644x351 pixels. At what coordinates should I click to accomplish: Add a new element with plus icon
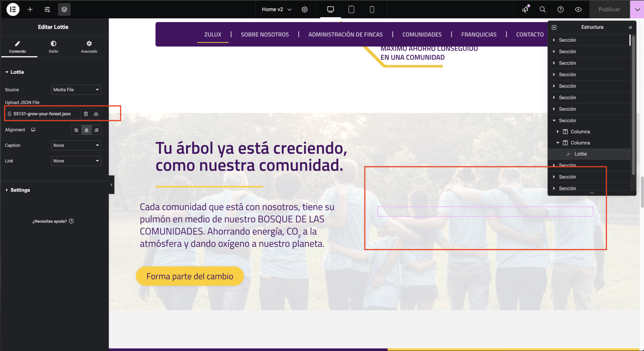(30, 9)
